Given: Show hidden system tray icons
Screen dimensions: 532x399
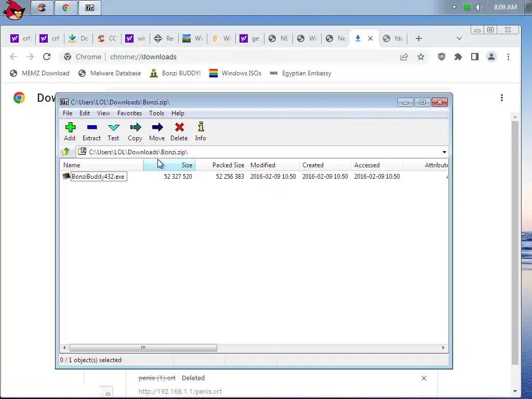Looking at the screenshot, I should (x=454, y=7).
